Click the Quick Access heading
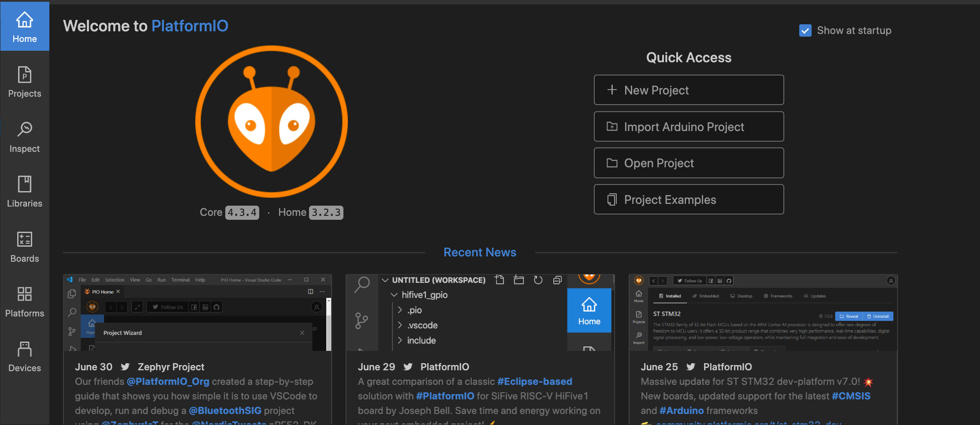 point(689,57)
